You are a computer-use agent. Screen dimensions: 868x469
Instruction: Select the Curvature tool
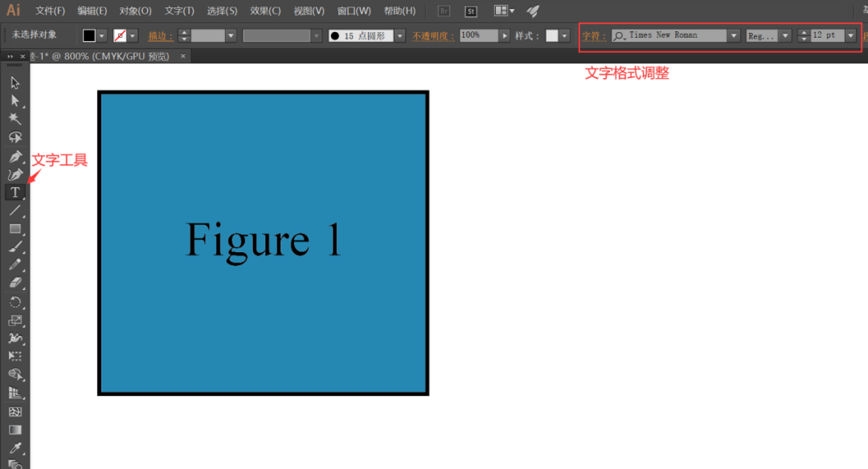[x=15, y=174]
